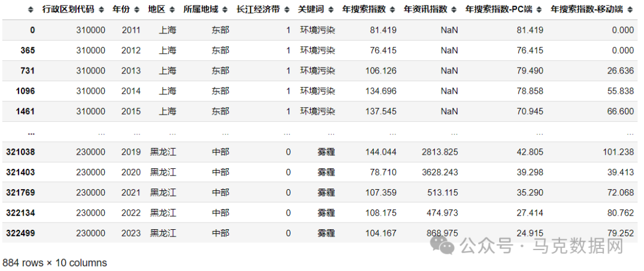This screenshot has width=644, height=271.
Task: Select mobile index value 66.600
Action: 621,111
